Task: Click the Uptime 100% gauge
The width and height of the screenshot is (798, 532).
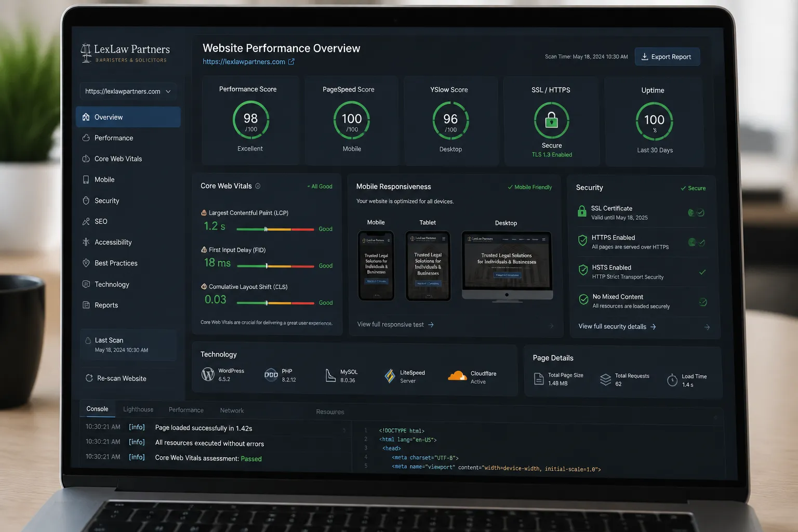Action: [x=655, y=122]
